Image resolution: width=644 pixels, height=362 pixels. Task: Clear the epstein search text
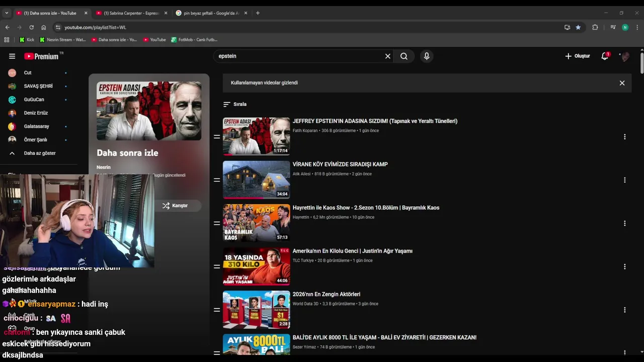pyautogui.click(x=388, y=56)
